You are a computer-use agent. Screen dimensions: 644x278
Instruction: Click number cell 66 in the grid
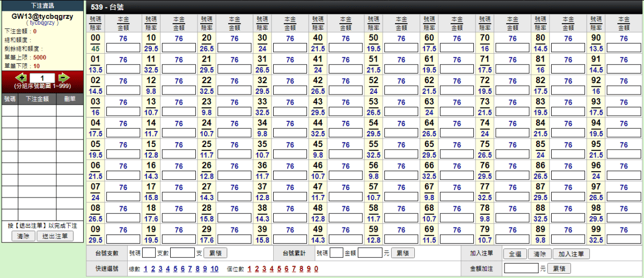[x=429, y=171]
